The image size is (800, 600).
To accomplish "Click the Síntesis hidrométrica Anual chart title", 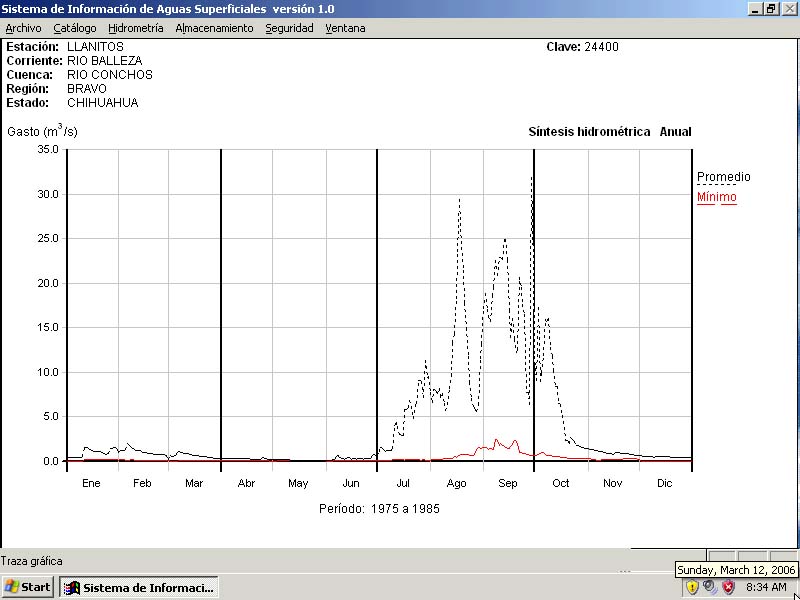I will [609, 132].
